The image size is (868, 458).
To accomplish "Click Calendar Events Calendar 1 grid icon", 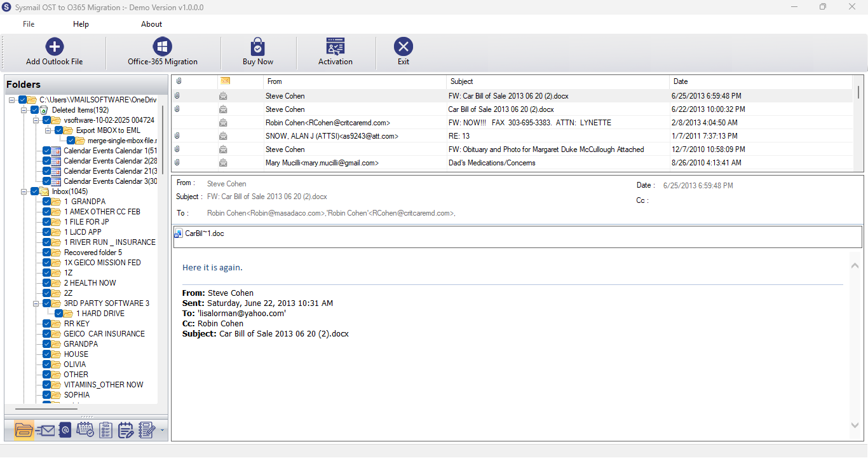I will 57,151.
